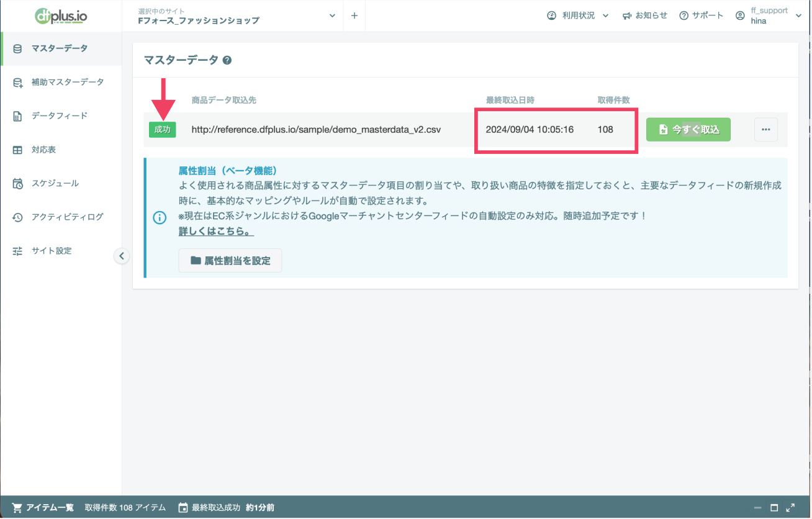Open 対応表 in the sidebar

(x=61, y=150)
